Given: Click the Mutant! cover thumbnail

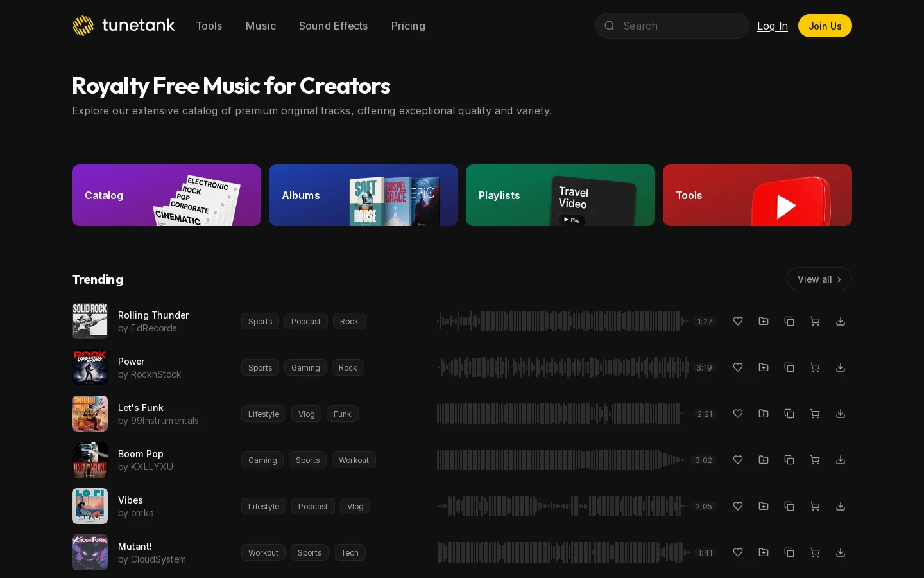Looking at the screenshot, I should tap(90, 552).
